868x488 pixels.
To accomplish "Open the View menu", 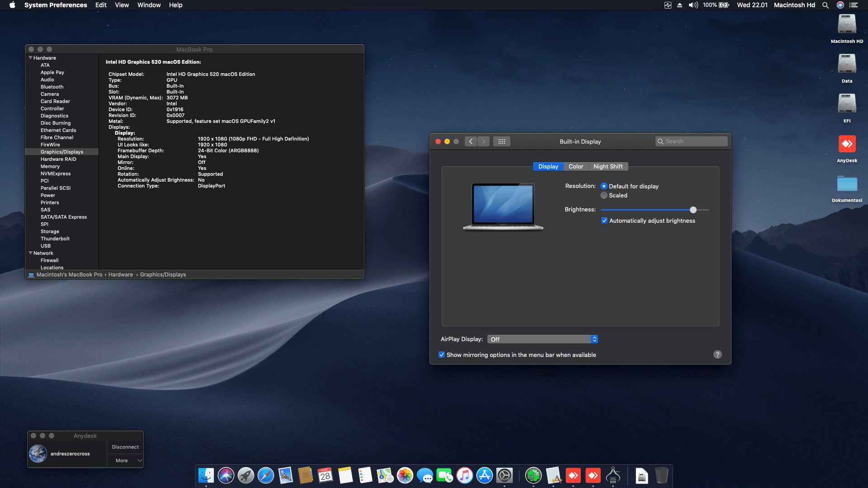I will click(122, 5).
